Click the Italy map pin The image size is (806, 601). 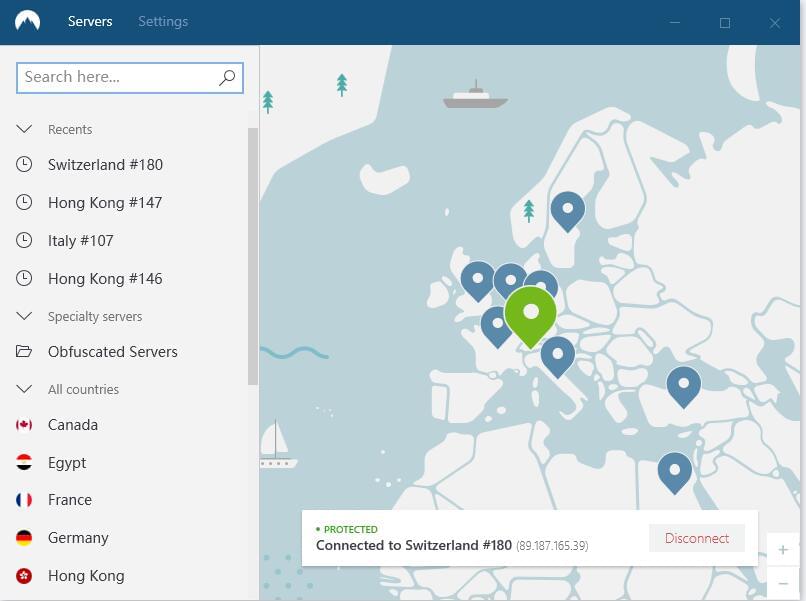[558, 357]
